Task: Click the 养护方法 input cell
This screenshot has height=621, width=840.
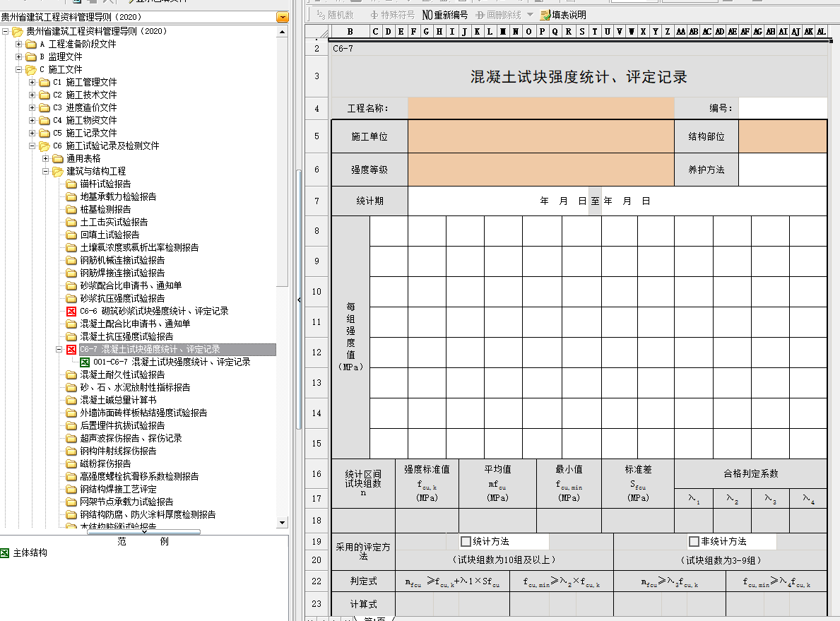Action: point(783,170)
